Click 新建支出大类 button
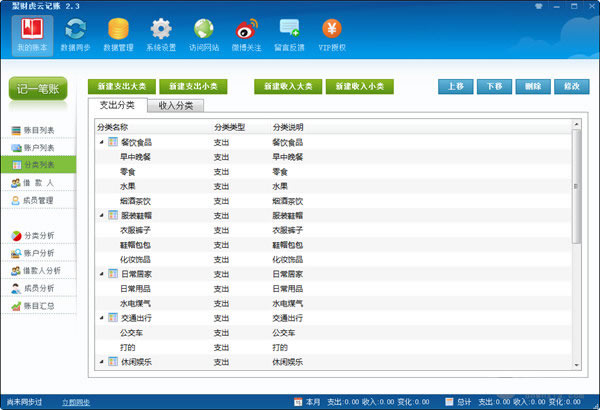600x410 pixels. coord(122,87)
